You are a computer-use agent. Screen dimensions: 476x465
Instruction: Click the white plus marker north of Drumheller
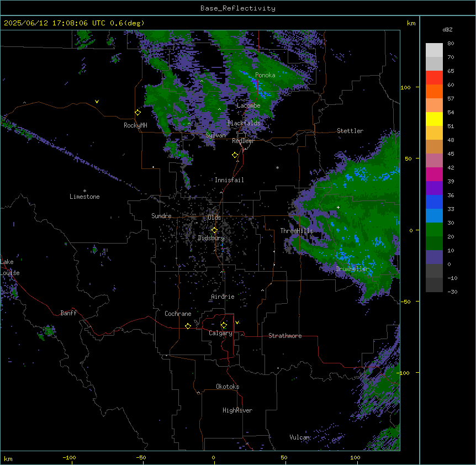pos(338,207)
